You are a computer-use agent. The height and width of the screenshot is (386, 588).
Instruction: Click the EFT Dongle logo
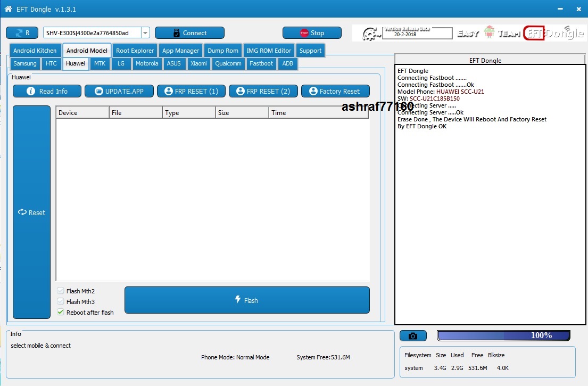[553, 33]
